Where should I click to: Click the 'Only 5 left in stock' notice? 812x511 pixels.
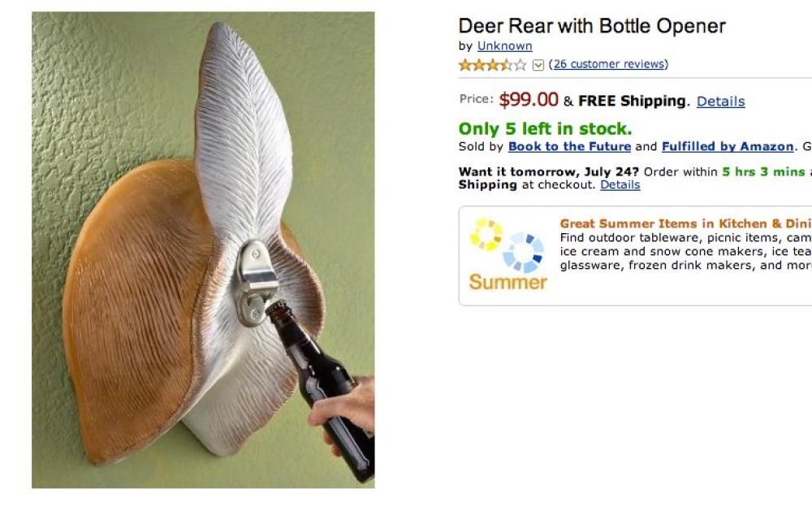pos(545,128)
